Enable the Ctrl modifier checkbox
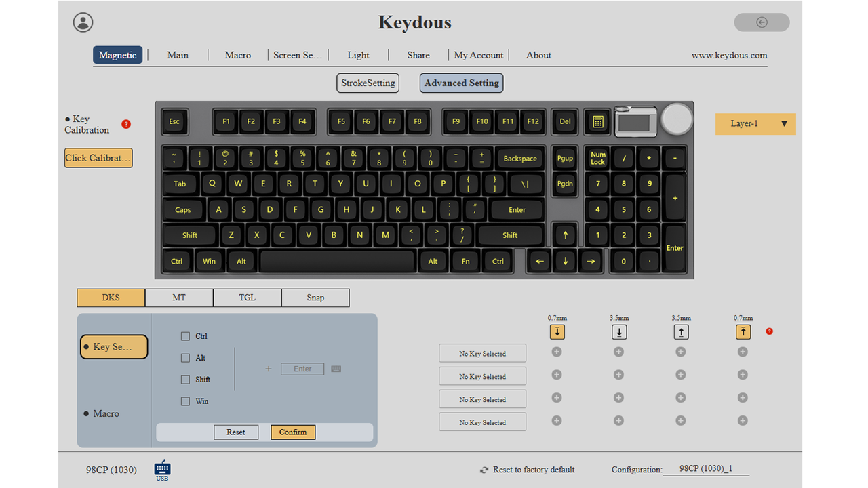The height and width of the screenshot is (488, 868). 185,336
